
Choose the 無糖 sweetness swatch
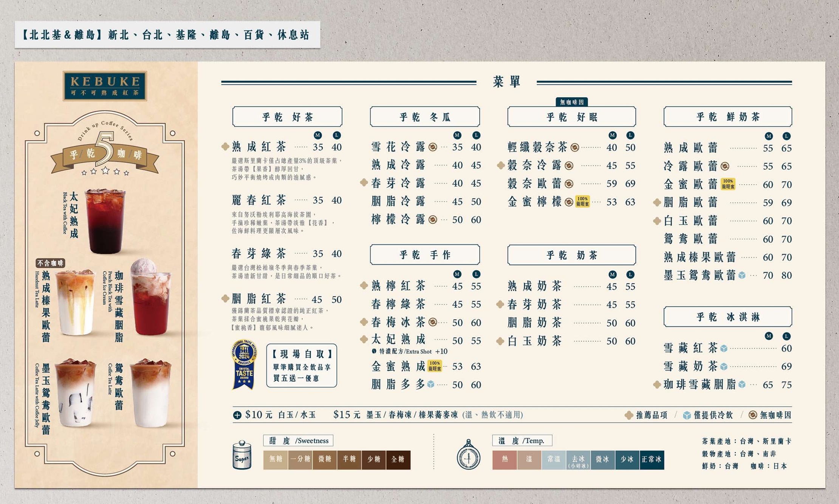(x=276, y=459)
